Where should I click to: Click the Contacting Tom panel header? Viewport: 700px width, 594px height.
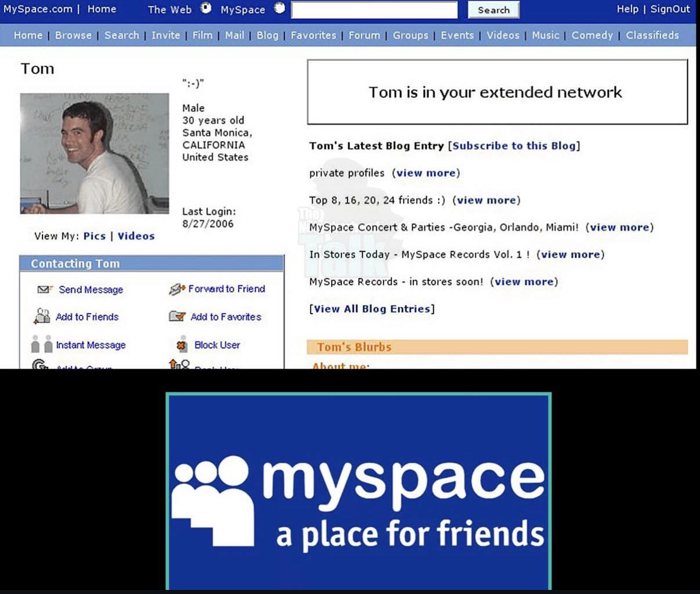[x=152, y=264]
